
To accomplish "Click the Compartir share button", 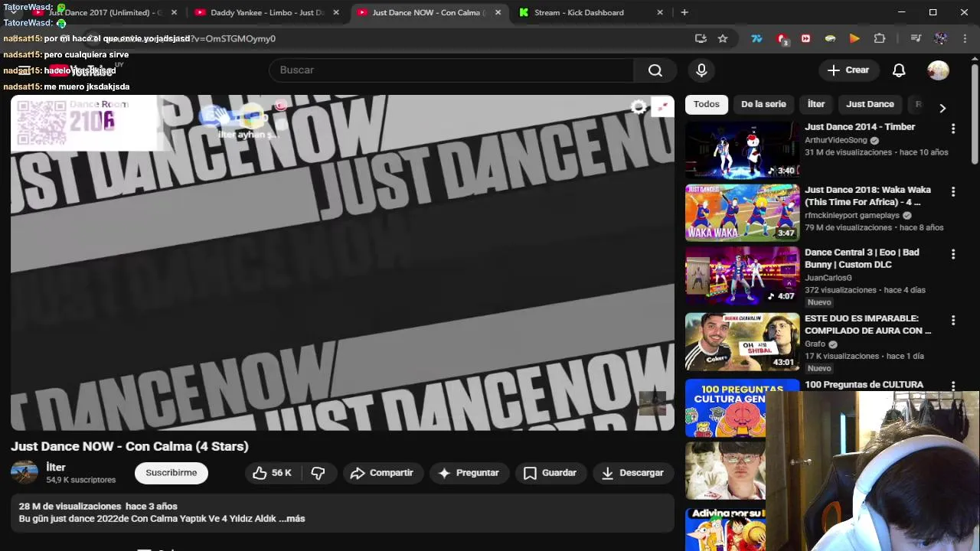I will click(381, 473).
